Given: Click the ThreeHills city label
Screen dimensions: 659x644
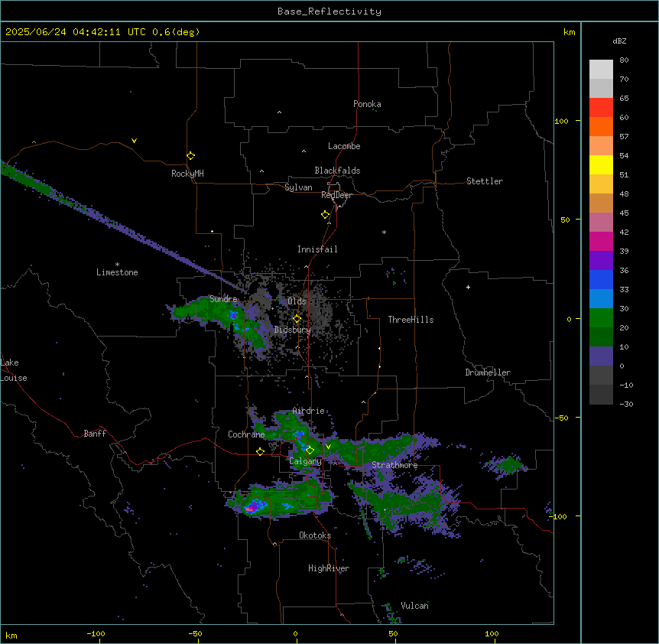Looking at the screenshot, I should [x=411, y=320].
